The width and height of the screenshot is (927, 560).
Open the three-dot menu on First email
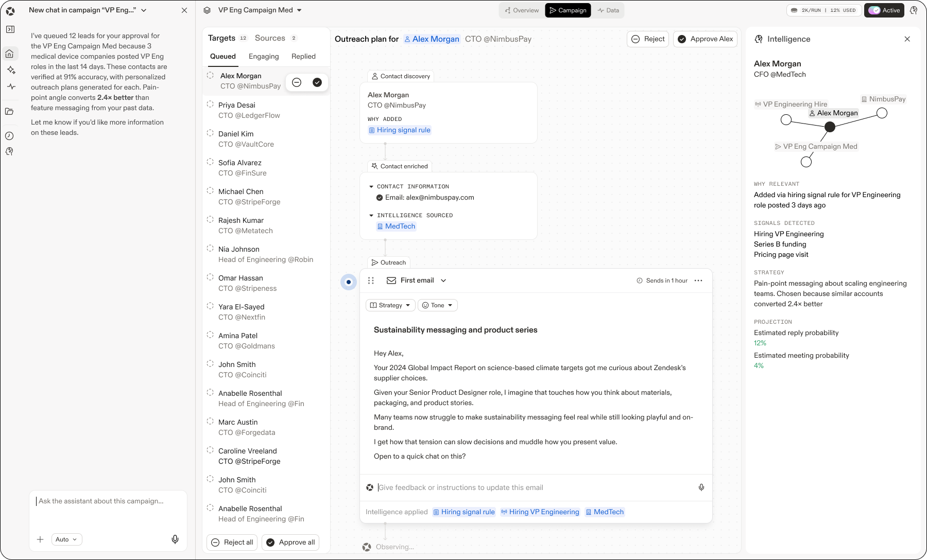[x=698, y=281]
